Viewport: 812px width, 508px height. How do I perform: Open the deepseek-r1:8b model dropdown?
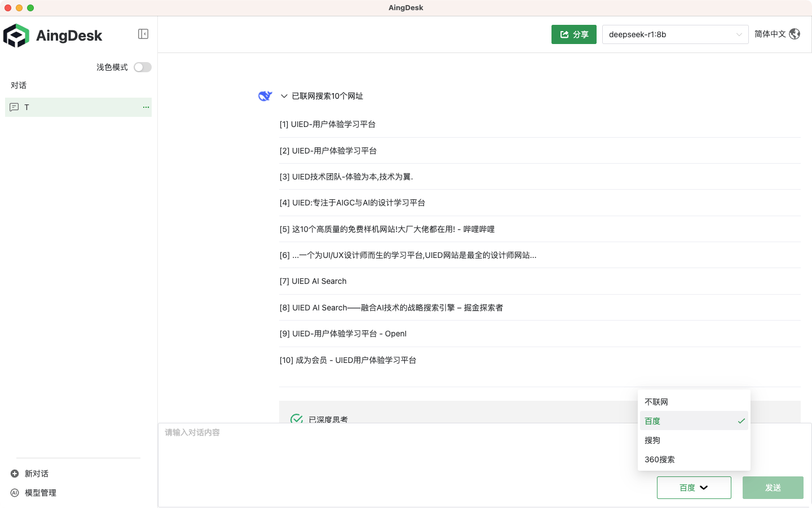click(675, 34)
